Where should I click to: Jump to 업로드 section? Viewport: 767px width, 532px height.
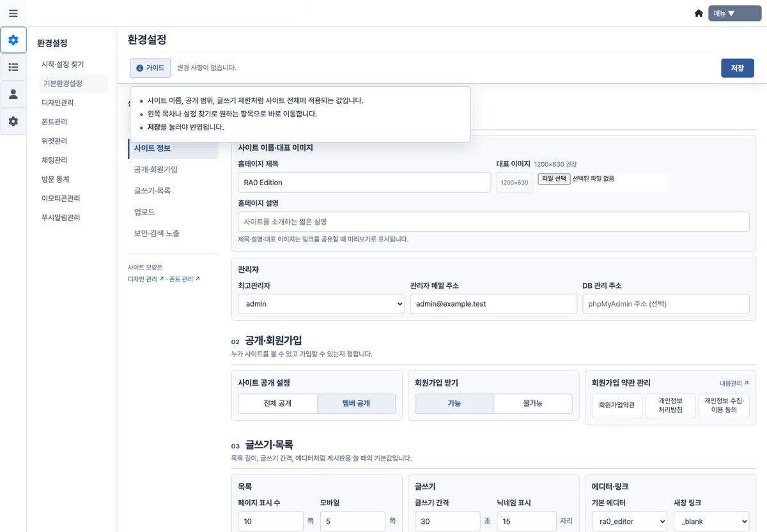(173, 212)
